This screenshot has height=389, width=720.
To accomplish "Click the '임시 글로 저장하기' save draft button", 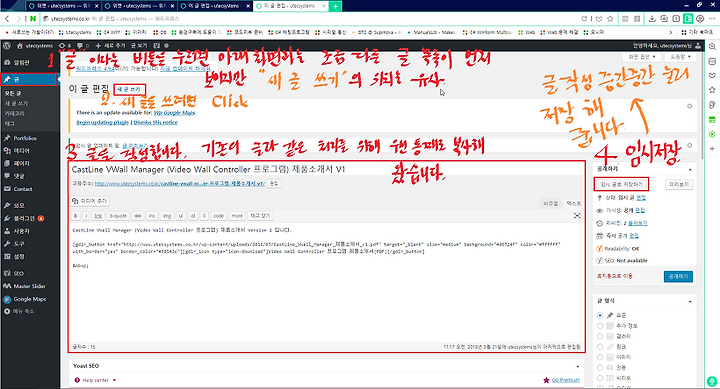I will 621,185.
